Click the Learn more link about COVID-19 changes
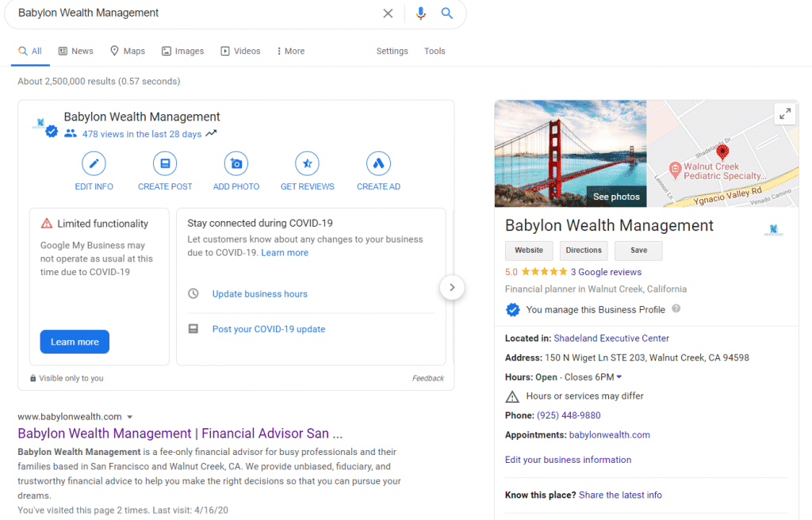Image resolution: width=812 pixels, height=520 pixels. pyautogui.click(x=285, y=253)
